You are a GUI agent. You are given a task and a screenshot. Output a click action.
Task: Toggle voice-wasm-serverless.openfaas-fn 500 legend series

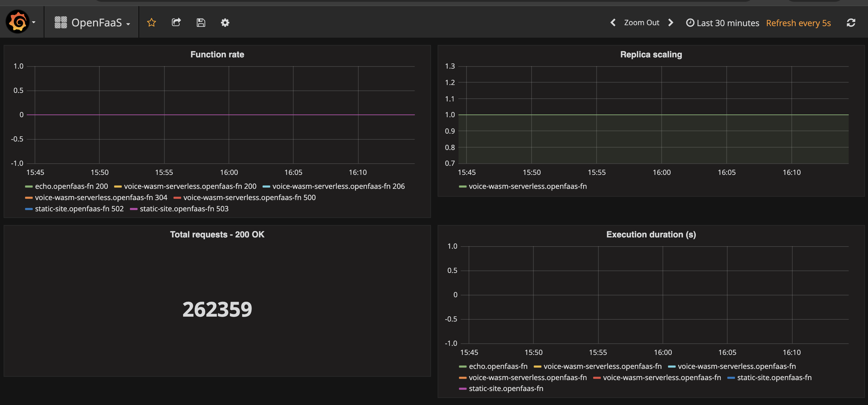point(249,197)
